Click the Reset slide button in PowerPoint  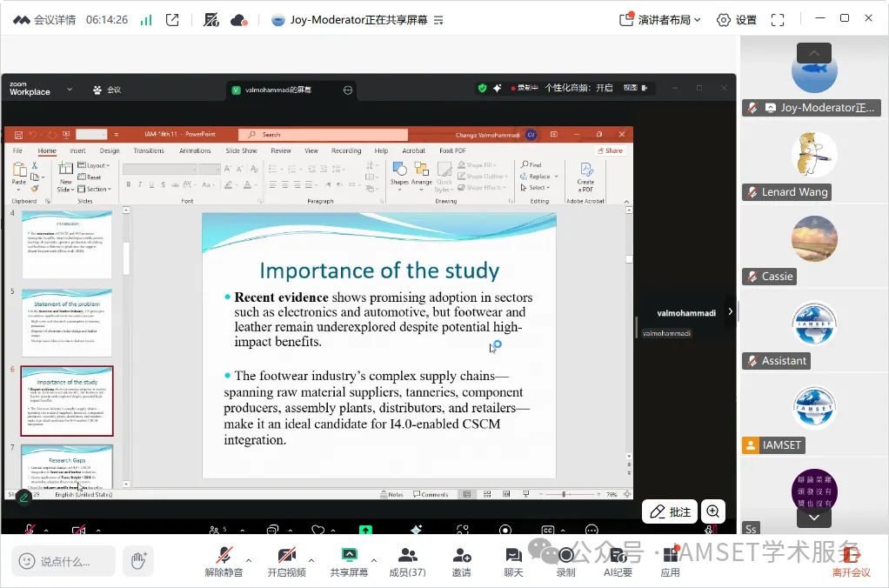pos(90,177)
